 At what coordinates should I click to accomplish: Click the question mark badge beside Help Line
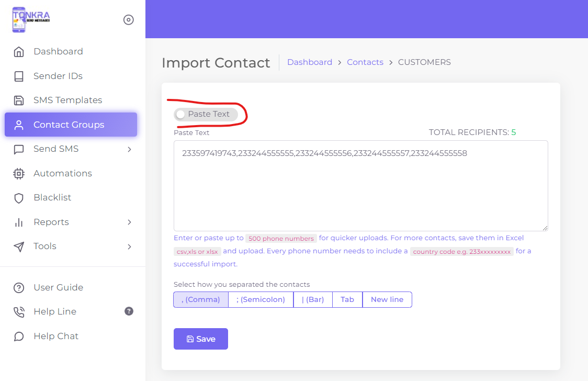pyautogui.click(x=129, y=311)
